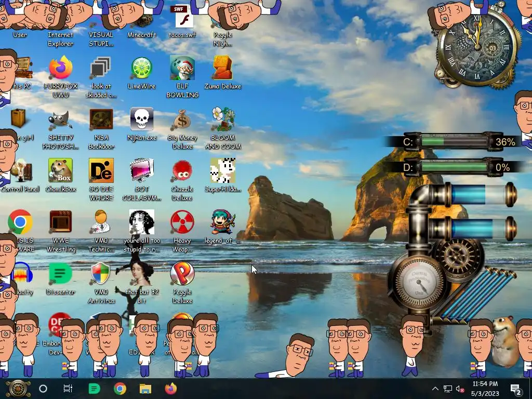Select the Internet Explorer icon label
Image resolution: width=532 pixels, height=399 pixels.
60,39
